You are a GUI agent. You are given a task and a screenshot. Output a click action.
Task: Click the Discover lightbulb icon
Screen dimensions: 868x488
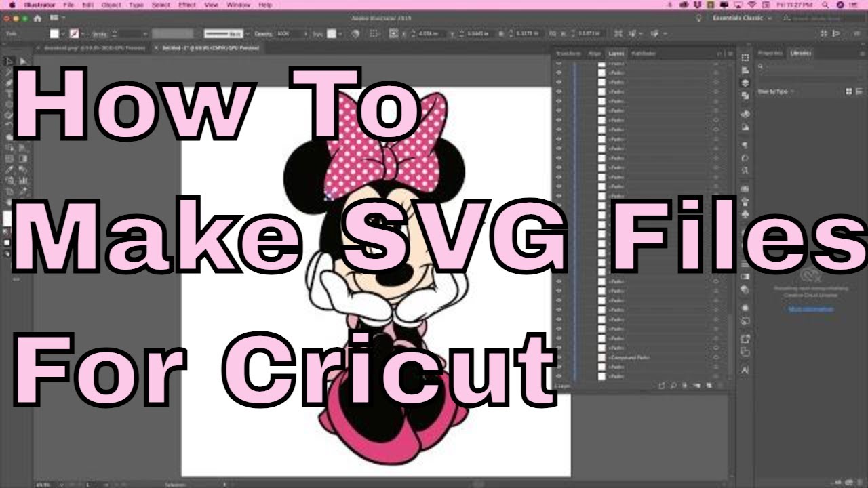click(698, 18)
